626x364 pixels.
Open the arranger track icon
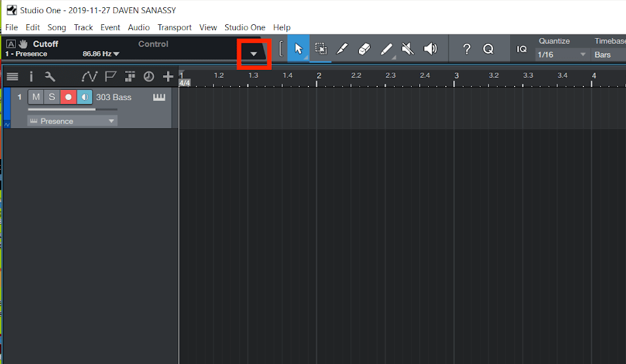(x=130, y=76)
